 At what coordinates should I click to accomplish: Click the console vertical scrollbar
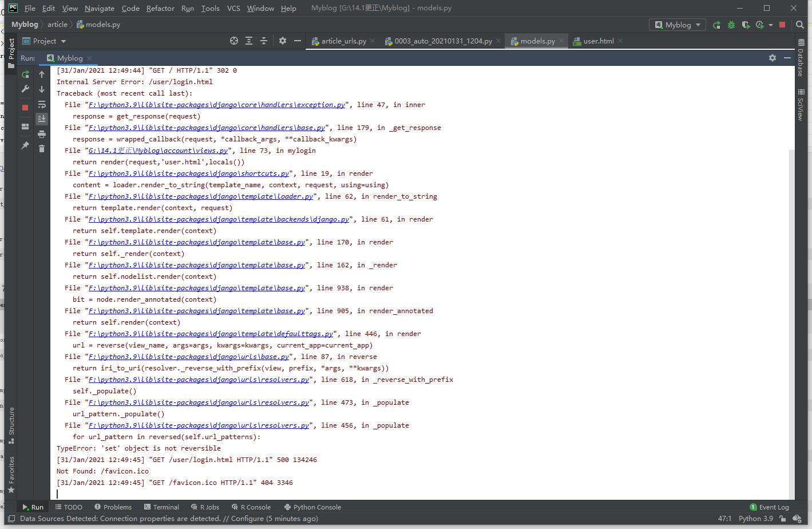(x=792, y=324)
